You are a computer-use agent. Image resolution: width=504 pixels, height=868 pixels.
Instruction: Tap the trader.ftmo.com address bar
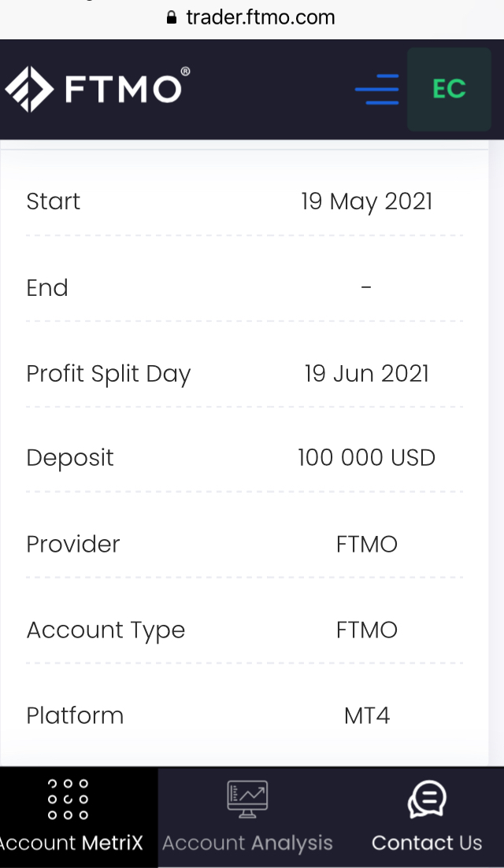coord(260,17)
